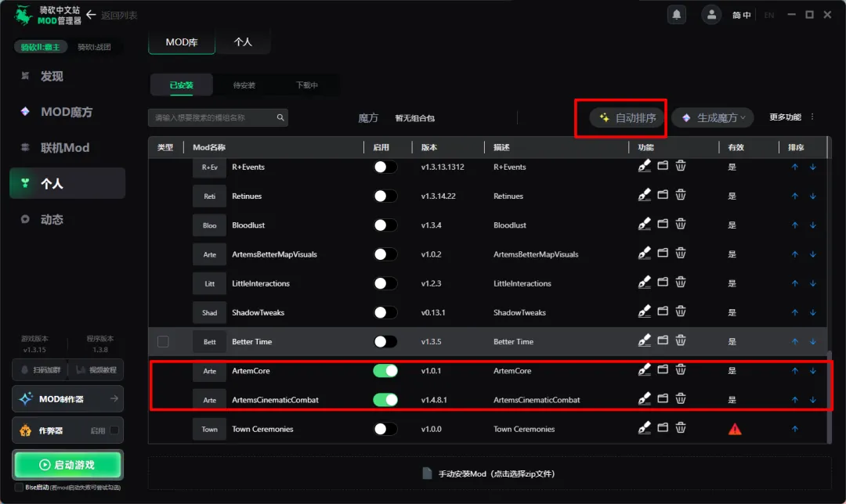Move ArtemCore up in load order
Screen dimensions: 846x504
795,371
